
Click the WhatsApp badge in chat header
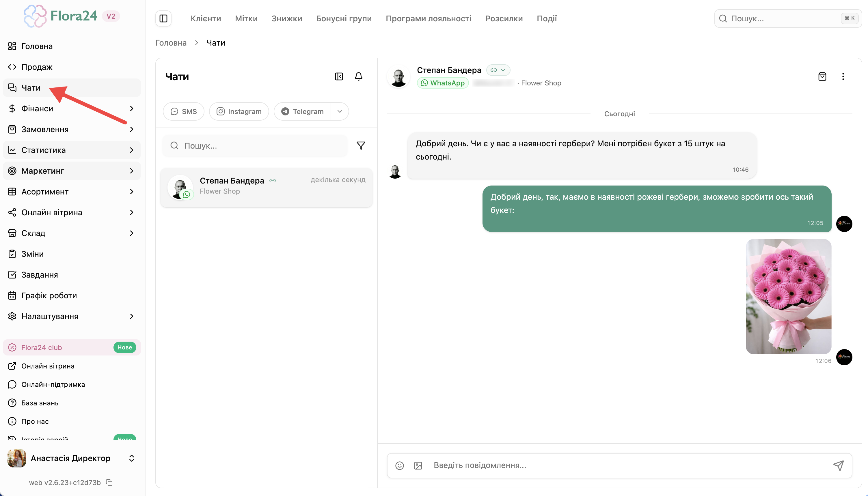click(x=443, y=83)
